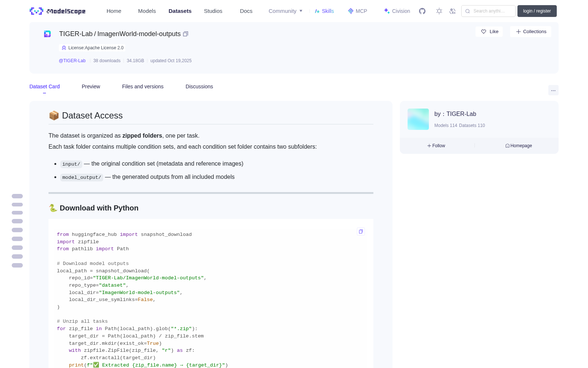This screenshot has height=368, width=588.
Task: Copy the Python code snippet
Action: [361, 231]
